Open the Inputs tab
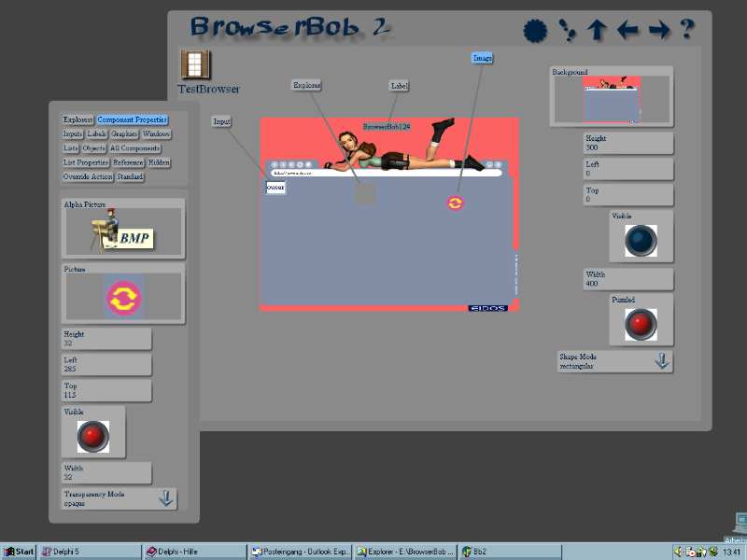This screenshot has height=560, width=747. click(x=73, y=133)
